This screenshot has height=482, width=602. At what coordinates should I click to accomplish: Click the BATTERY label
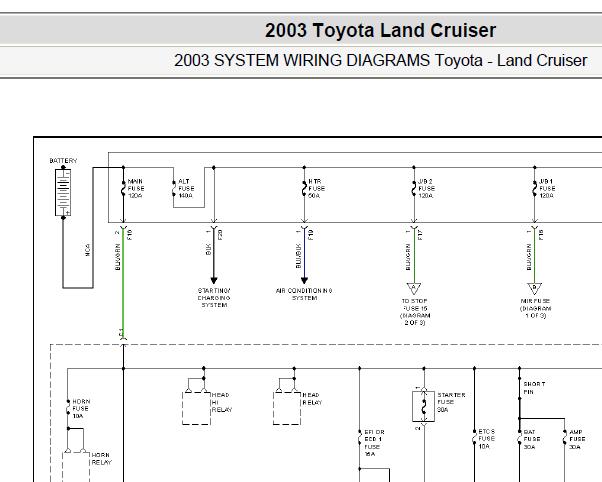tap(63, 161)
